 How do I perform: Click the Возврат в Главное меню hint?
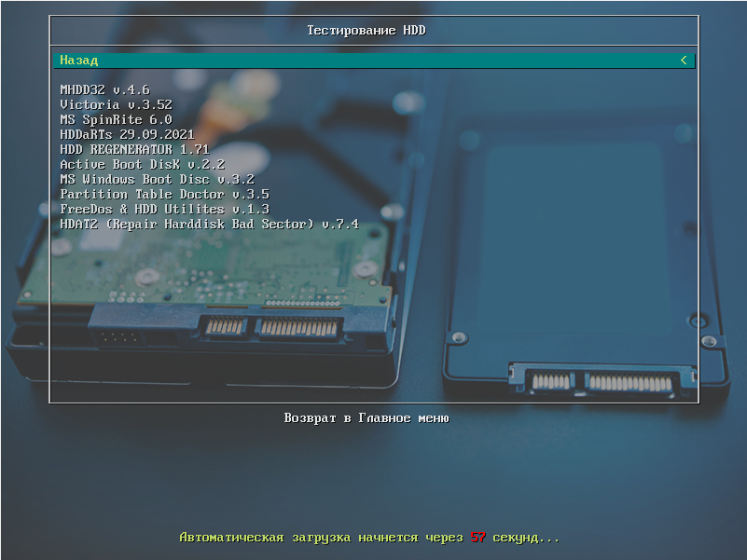pyautogui.click(x=367, y=418)
